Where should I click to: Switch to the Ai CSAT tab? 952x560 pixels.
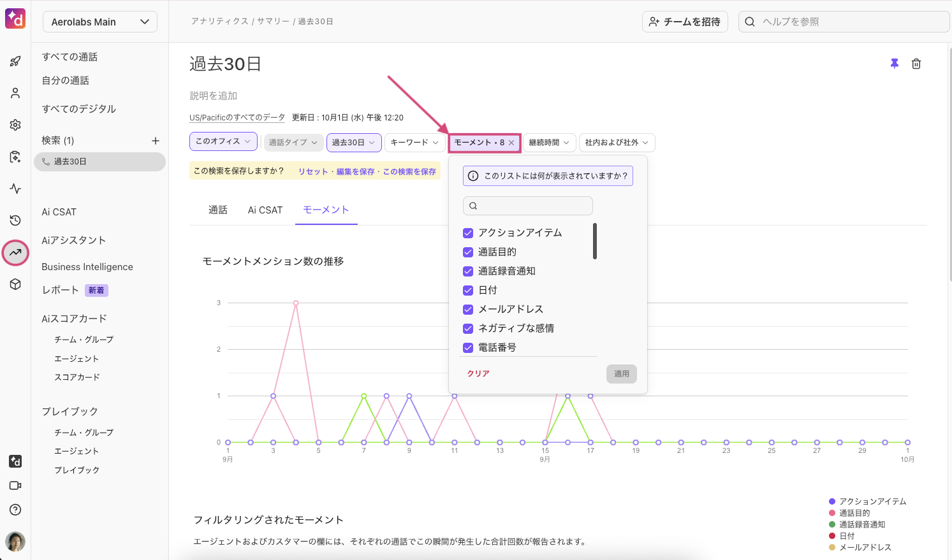(x=265, y=210)
